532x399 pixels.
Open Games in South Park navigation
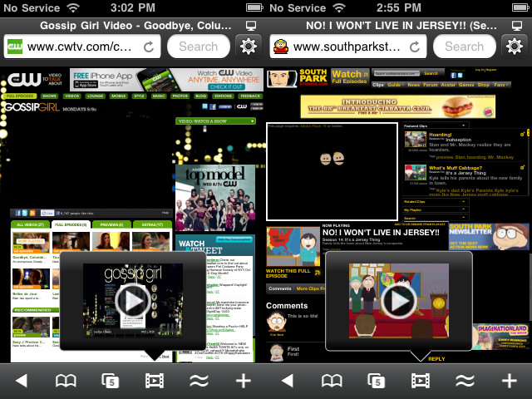click(x=466, y=85)
